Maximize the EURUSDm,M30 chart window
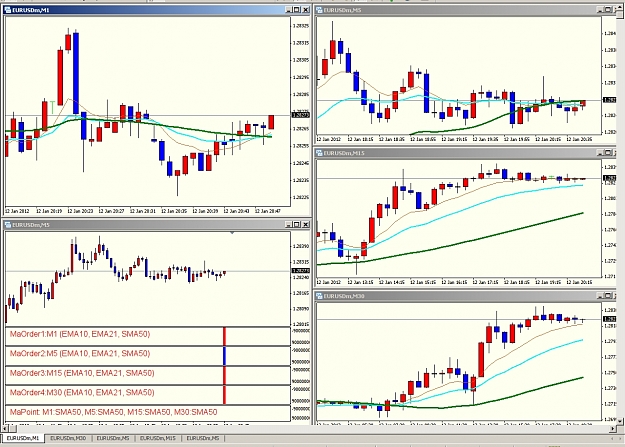This screenshot has width=625, height=447. point(609,296)
